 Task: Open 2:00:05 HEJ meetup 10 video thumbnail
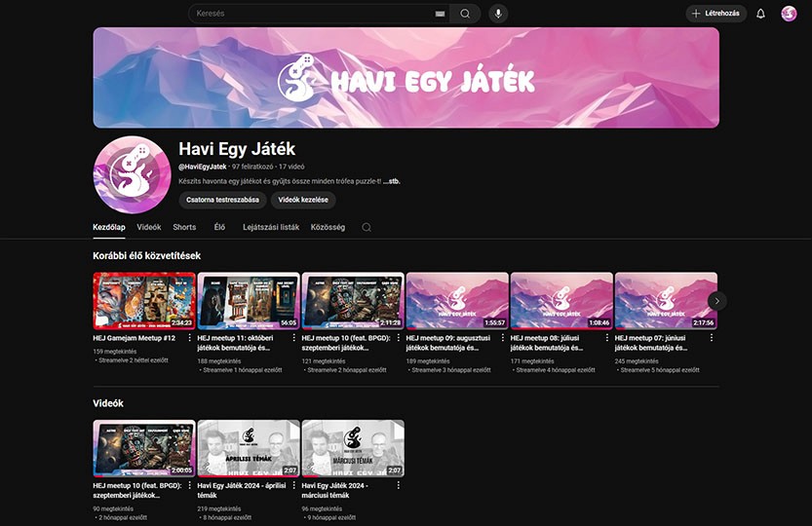tap(144, 448)
